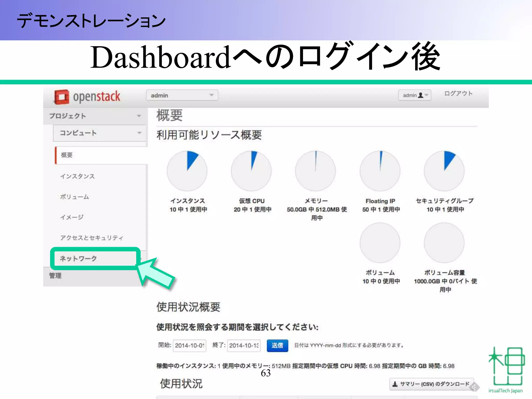
Task: Click the OpenStack logo
Action: point(87,97)
